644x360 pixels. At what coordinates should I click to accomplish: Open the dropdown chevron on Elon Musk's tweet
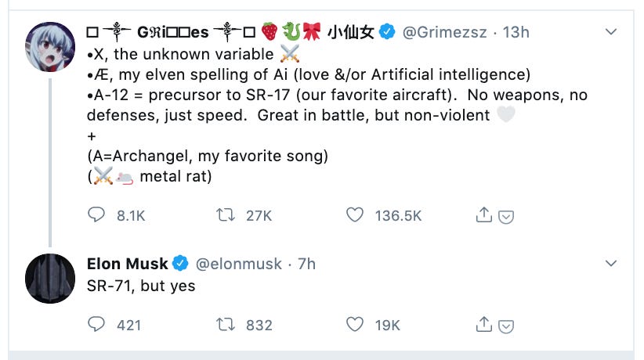pos(611,264)
